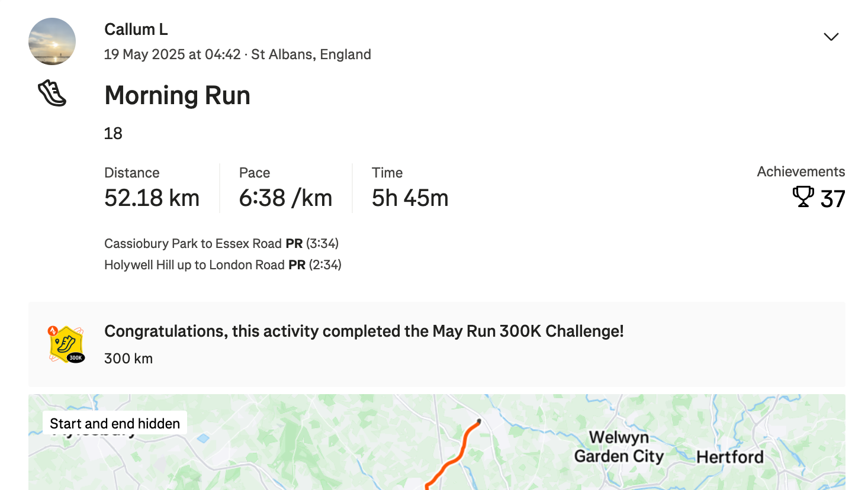Click the route endpoint marker on the map
The image size is (868, 490).
tap(479, 421)
